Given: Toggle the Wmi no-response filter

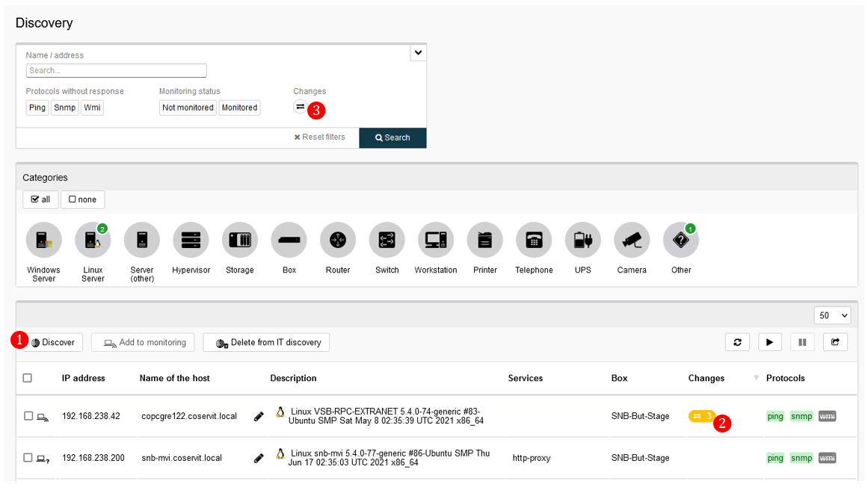Looking at the screenshot, I should [93, 108].
